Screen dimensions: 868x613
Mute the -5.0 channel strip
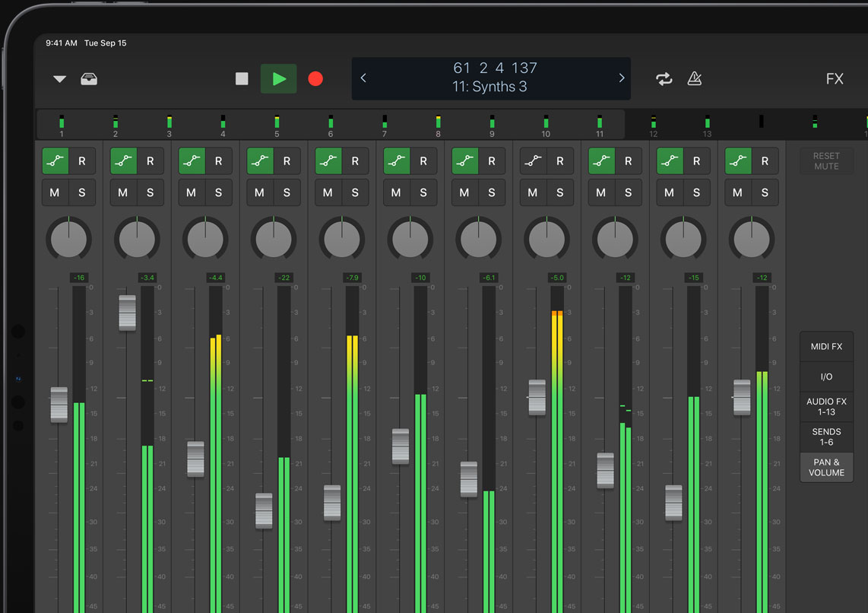point(533,192)
